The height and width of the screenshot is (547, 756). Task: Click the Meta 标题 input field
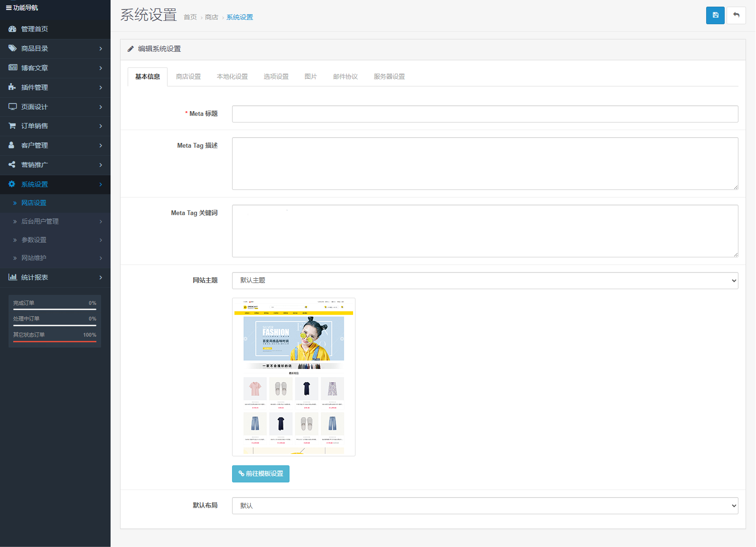coord(485,114)
